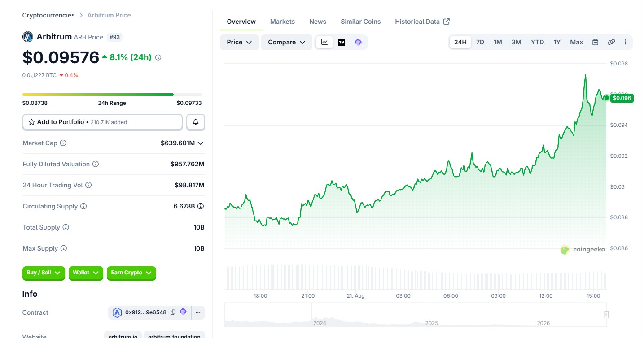Click the Arbitrum logo icon

(28, 37)
